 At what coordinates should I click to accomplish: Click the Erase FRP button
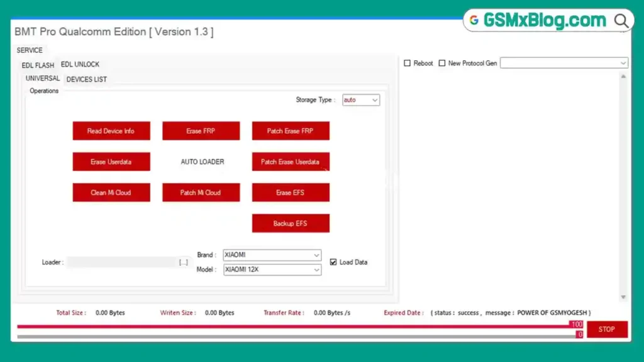201,131
